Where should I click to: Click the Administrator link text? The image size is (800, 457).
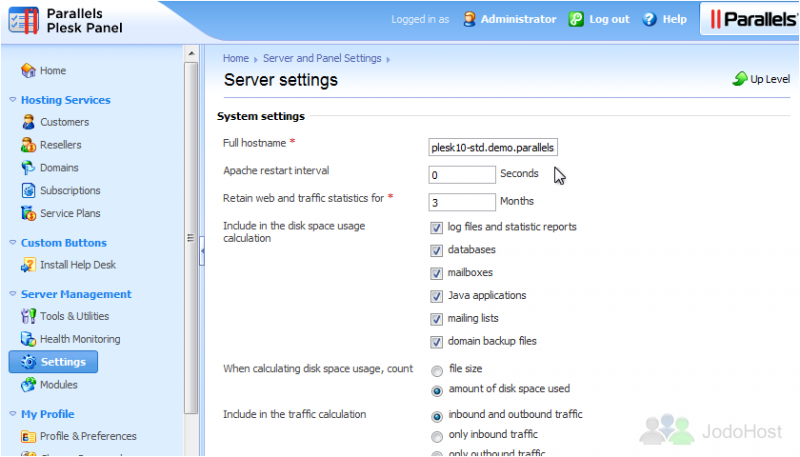[x=518, y=19]
